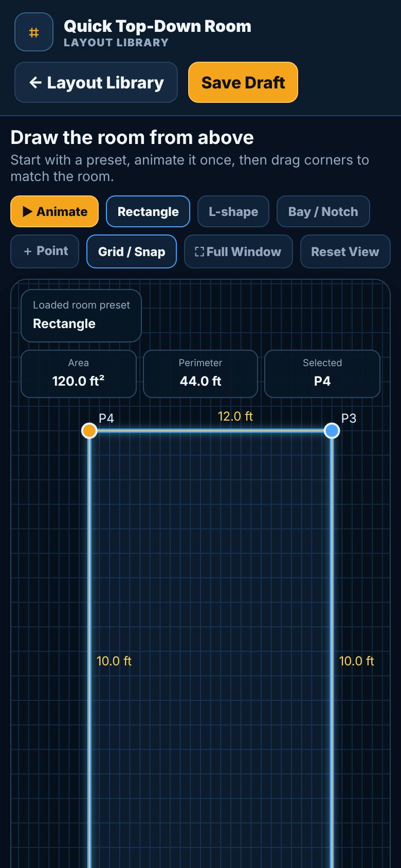Click the Reset View button
The height and width of the screenshot is (868, 401).
(x=345, y=251)
